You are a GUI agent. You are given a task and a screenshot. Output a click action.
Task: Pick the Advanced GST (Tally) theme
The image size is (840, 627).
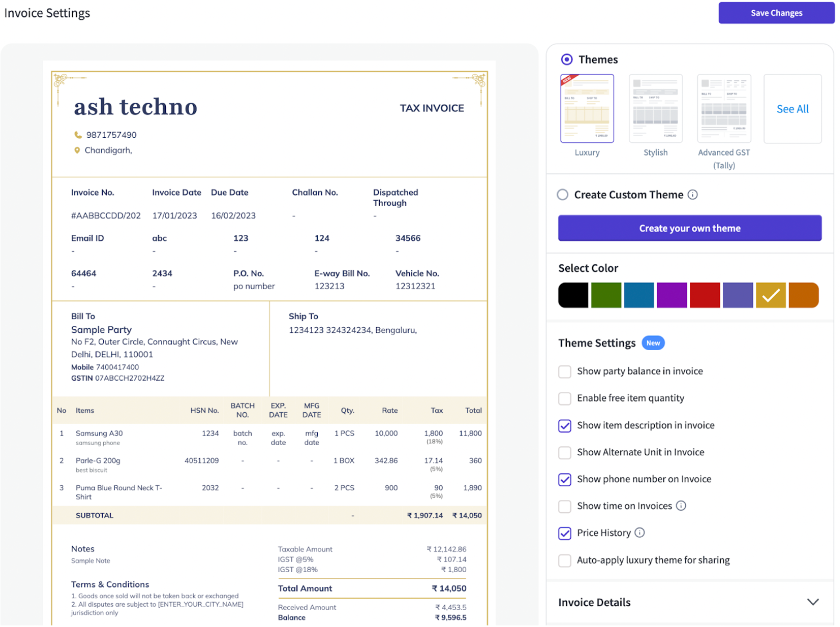pos(724,108)
